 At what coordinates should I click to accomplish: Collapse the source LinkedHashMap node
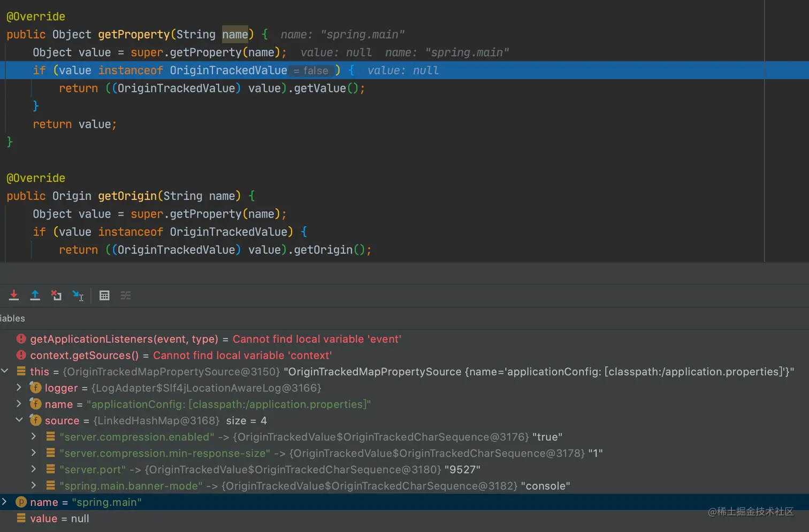pos(19,420)
